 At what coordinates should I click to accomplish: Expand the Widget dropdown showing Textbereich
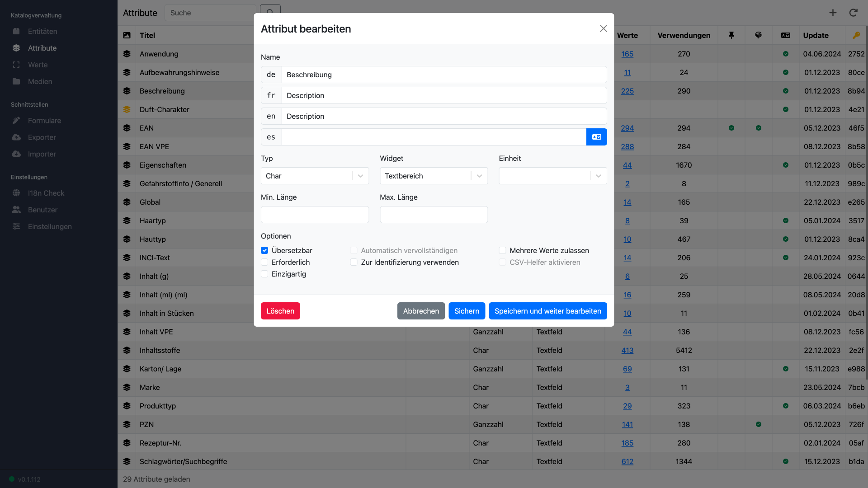pyautogui.click(x=434, y=176)
